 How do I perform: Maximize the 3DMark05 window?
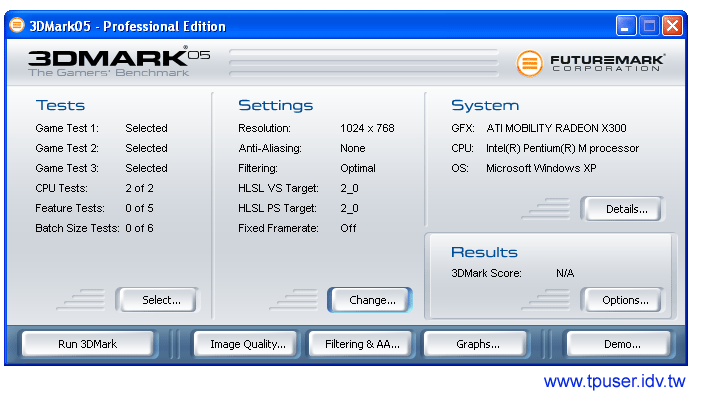pyautogui.click(x=650, y=26)
